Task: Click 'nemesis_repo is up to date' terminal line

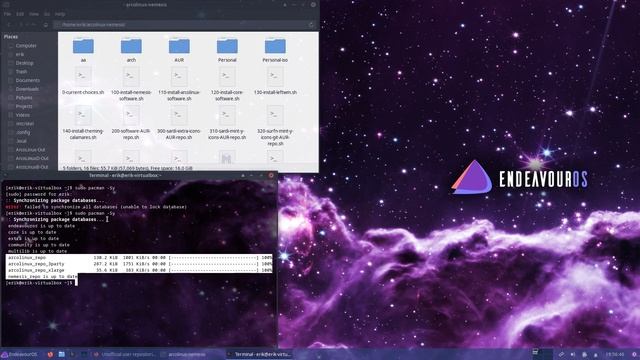Action: (x=42, y=276)
